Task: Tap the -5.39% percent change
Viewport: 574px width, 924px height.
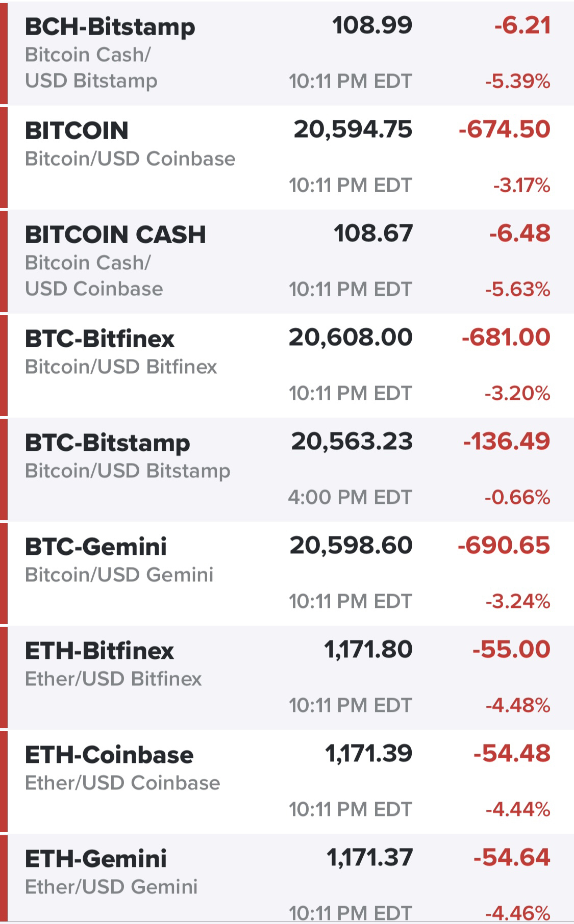Action: click(517, 81)
